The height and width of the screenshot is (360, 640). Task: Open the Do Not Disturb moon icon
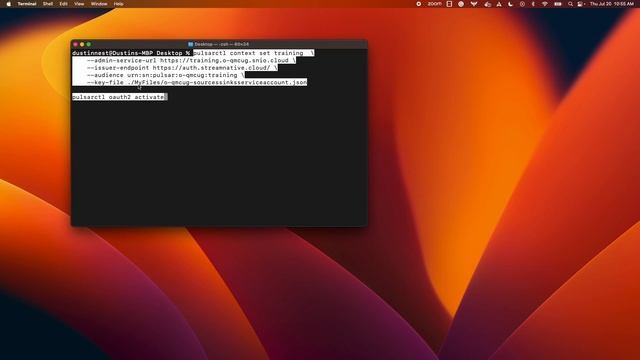[510, 4]
